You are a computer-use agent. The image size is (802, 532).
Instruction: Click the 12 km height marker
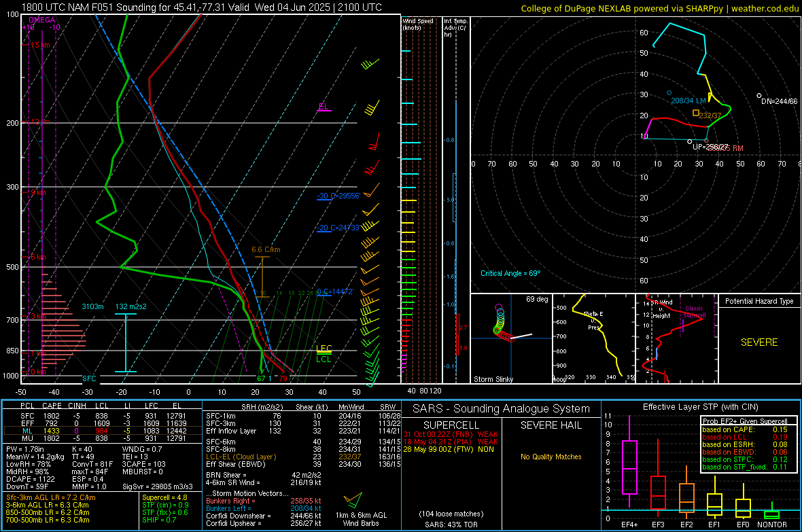(40, 122)
